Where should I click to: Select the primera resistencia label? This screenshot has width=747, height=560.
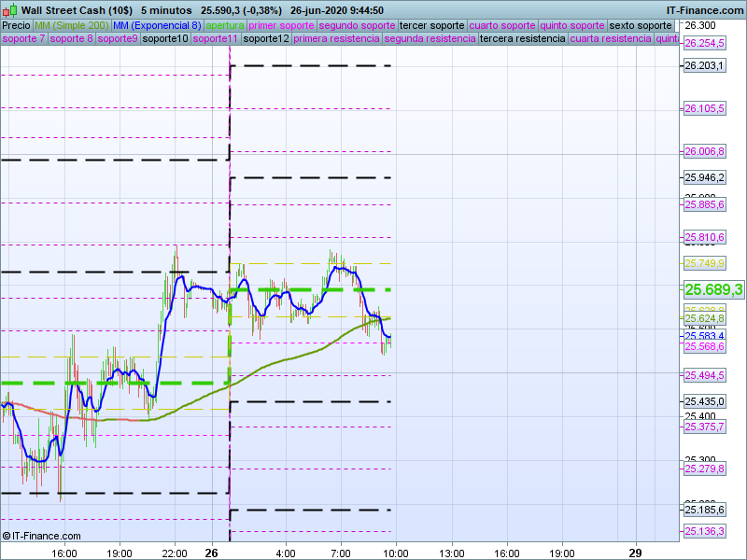point(335,39)
